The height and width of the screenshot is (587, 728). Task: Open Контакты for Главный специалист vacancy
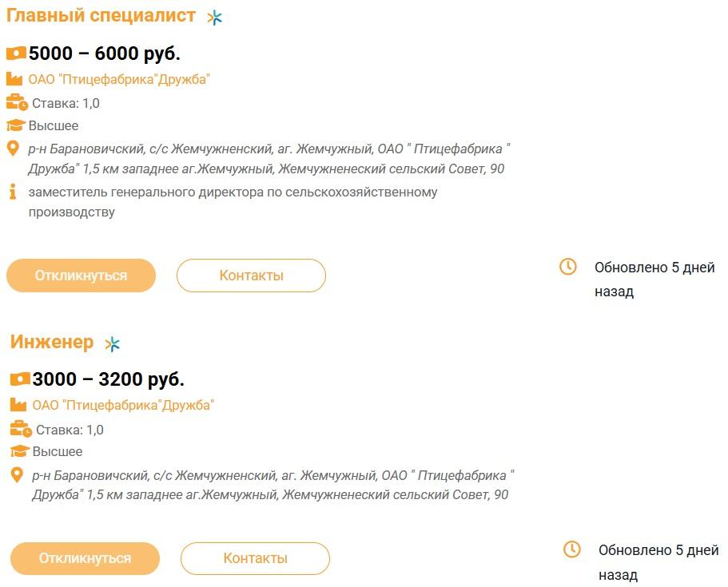[251, 276]
